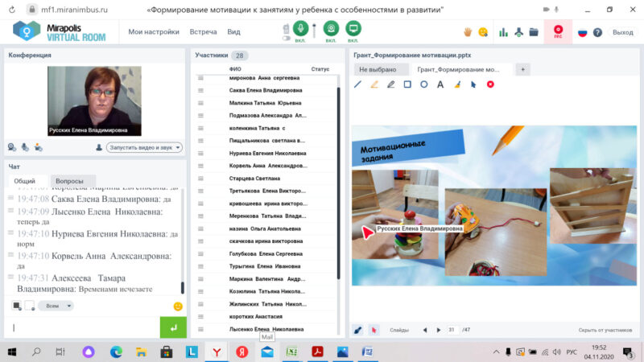Raise hand using the hand icon
The height and width of the screenshot is (362, 644).
(468, 32)
